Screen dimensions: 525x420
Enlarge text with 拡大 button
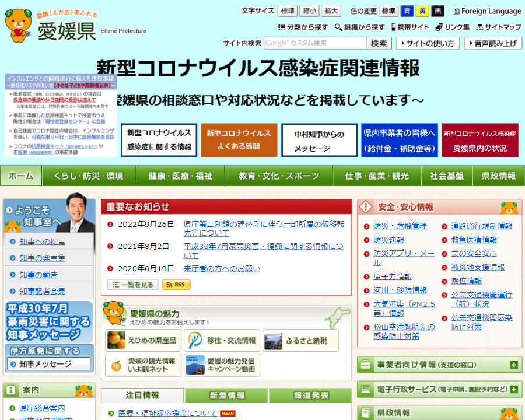[331, 11]
